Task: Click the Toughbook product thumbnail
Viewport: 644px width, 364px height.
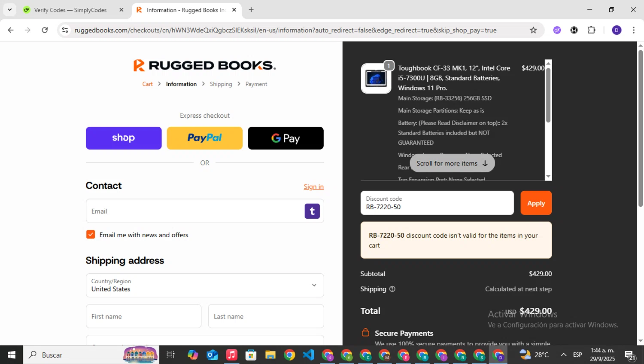Action: pyautogui.click(x=376, y=78)
